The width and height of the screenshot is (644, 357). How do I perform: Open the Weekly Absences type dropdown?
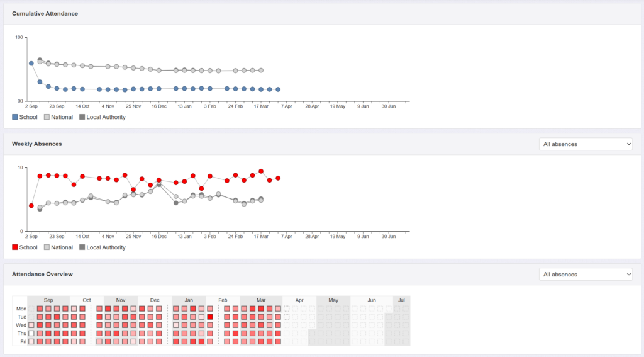[x=586, y=144]
